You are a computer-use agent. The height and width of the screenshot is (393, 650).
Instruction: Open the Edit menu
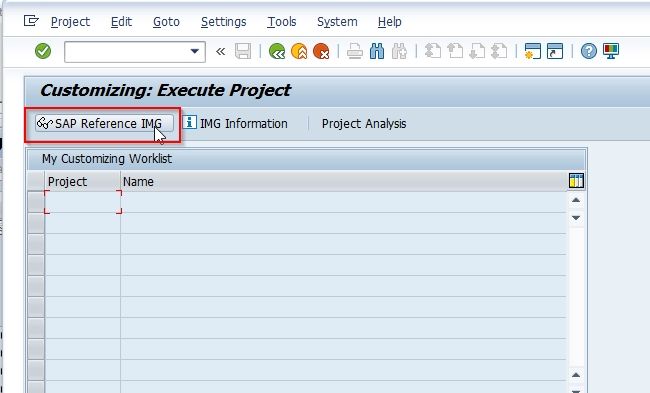tap(121, 22)
